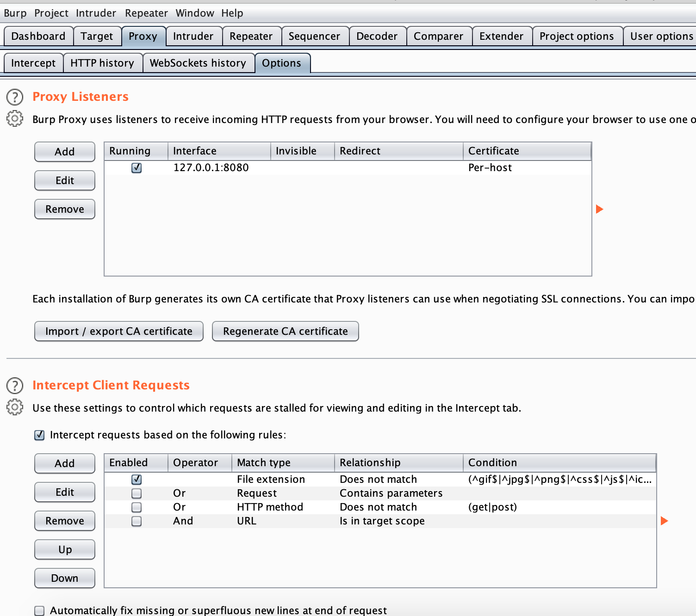Switch to the Extender tab
696x616 pixels.
pos(502,36)
